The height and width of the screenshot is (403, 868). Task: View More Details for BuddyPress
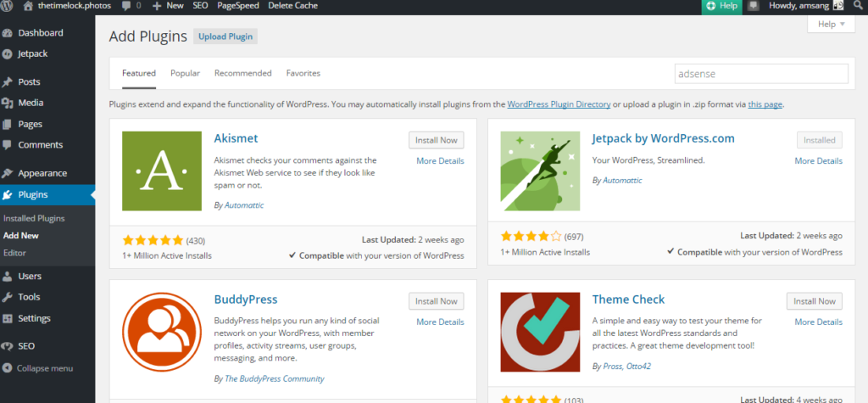pyautogui.click(x=440, y=322)
